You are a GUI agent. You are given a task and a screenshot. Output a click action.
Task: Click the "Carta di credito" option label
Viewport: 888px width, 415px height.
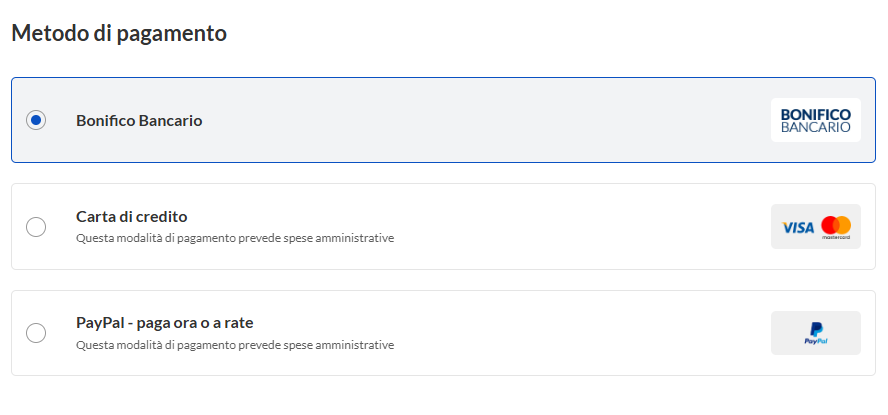[131, 216]
